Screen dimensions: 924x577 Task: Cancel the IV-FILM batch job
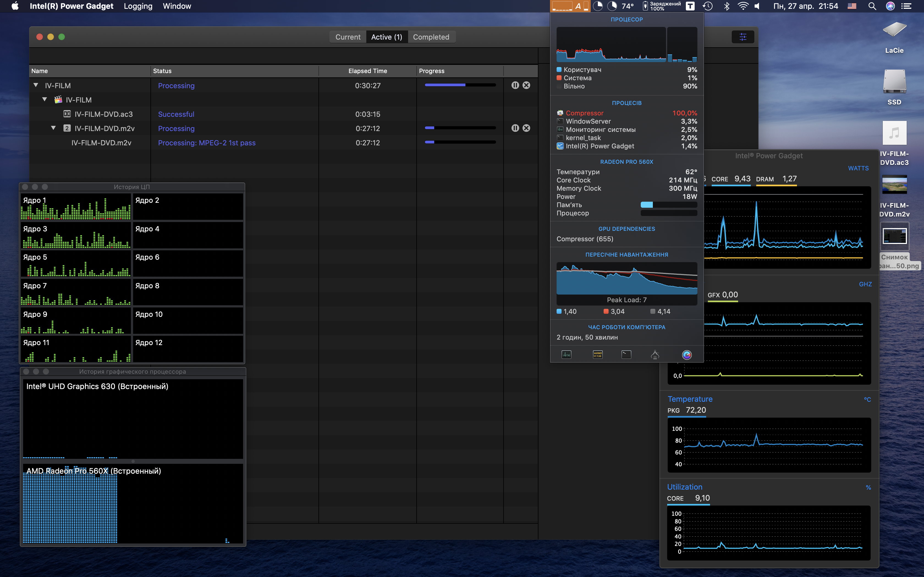526,85
